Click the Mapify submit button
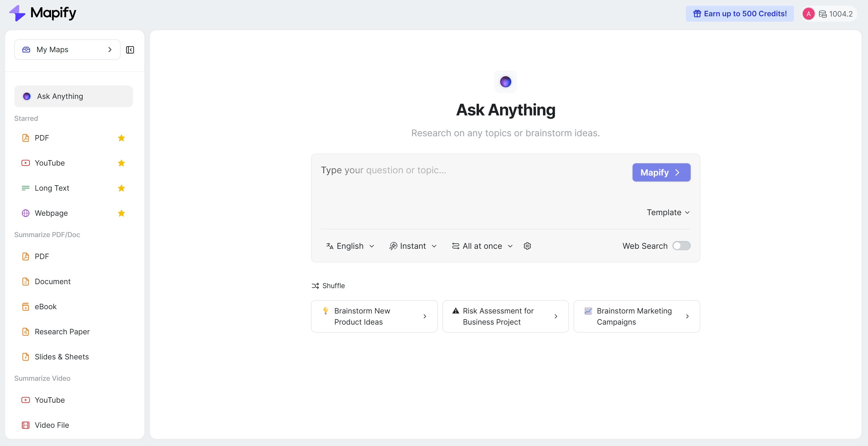868x446 pixels. coord(661,172)
